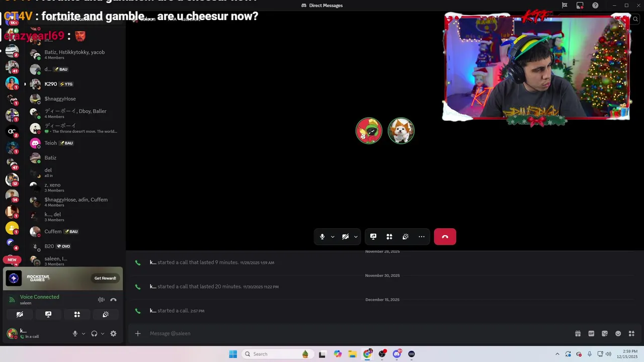
Task: Open Discord taskbar icon
Action: [x=396, y=354]
